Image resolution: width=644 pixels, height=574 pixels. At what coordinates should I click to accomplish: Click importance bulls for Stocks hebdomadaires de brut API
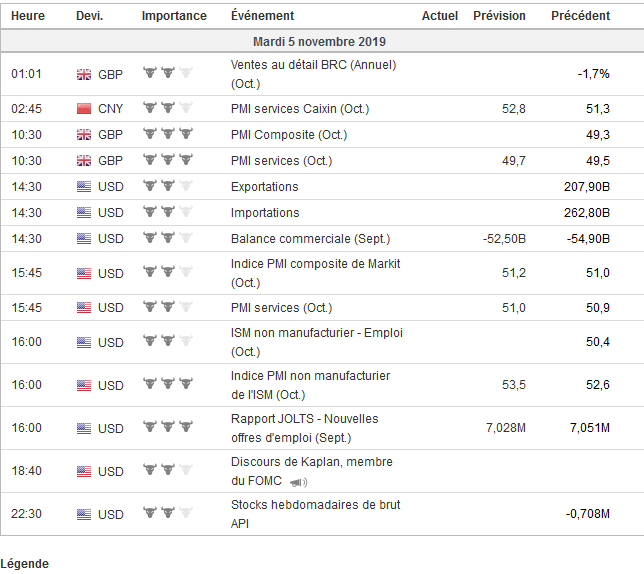pyautogui.click(x=168, y=513)
